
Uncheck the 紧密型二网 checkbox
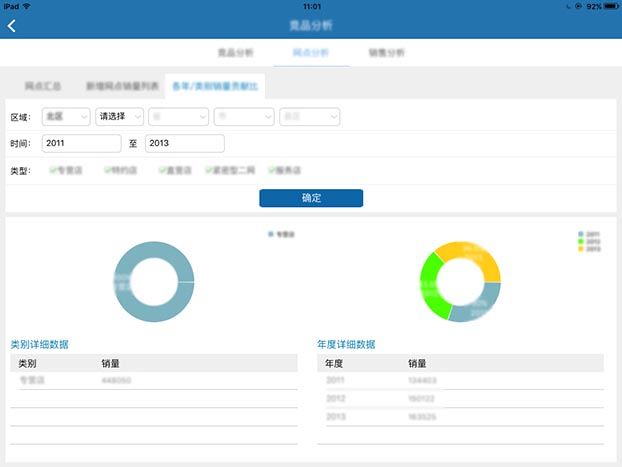(208, 171)
